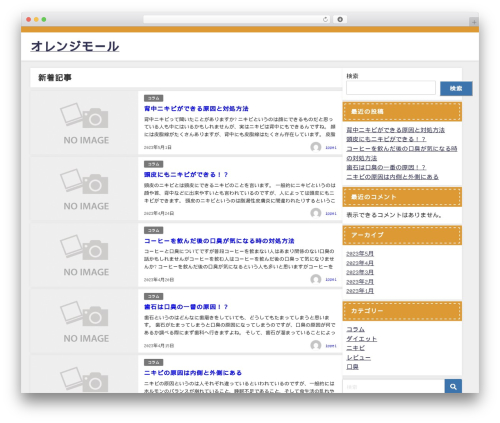Viewport: 500px width, 423px height.
Task: Open the ニキビ category link in sidebar
Action: (356, 348)
